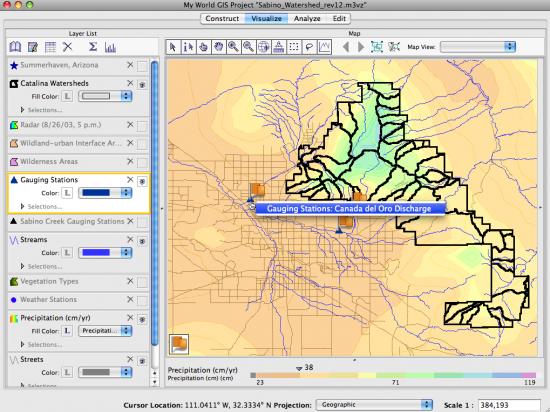Open the layer table icon
The width and height of the screenshot is (550, 412).
(x=50, y=47)
